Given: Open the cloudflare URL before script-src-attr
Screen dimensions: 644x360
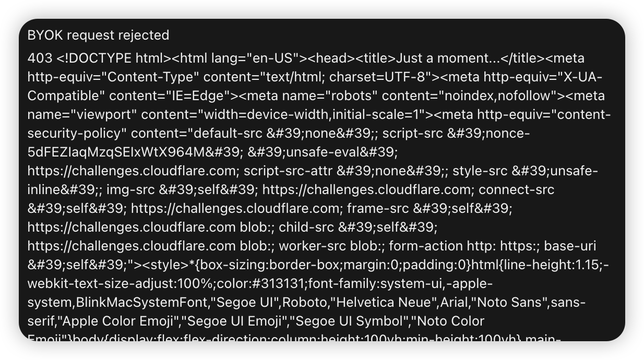Looking at the screenshot, I should (x=133, y=171).
